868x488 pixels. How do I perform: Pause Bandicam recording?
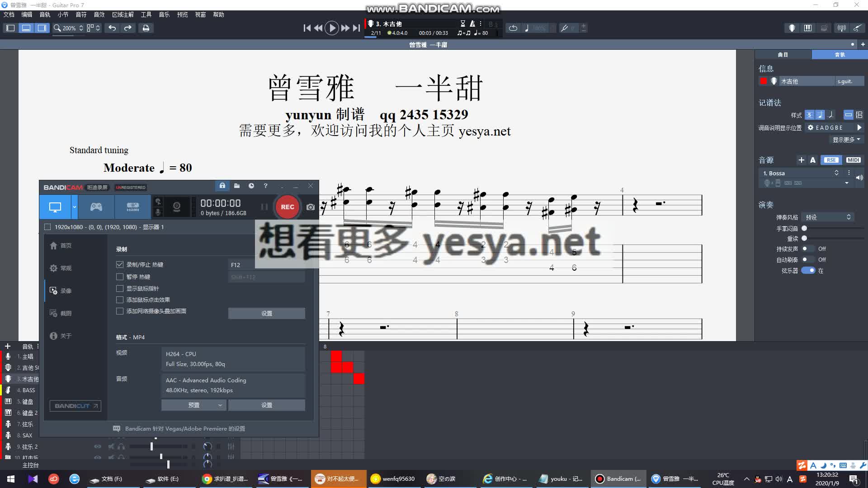264,207
